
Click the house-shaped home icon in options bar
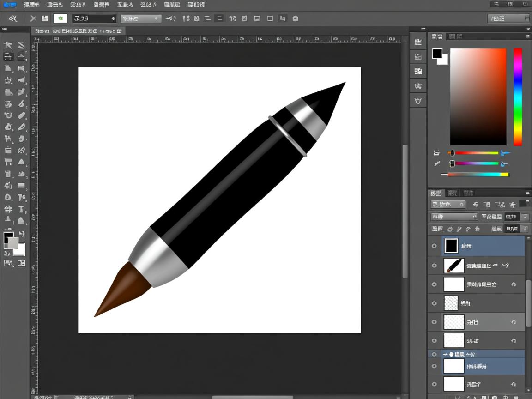[296, 18]
